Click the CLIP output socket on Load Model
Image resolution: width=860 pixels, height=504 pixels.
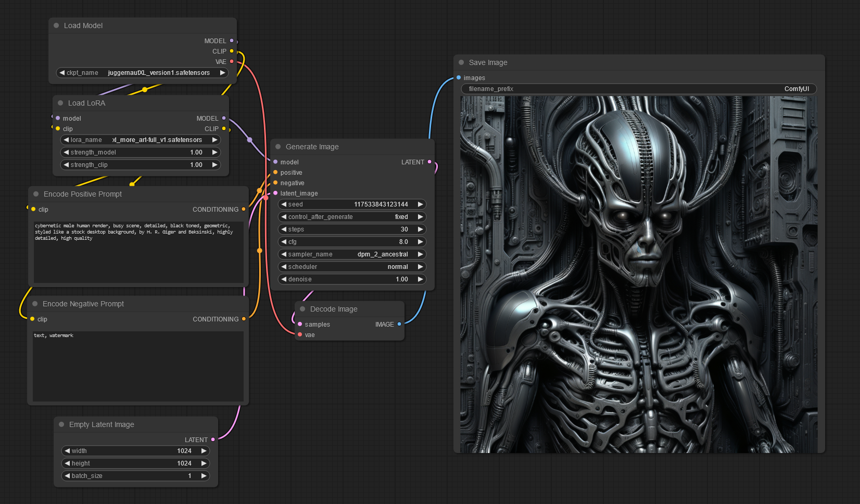(232, 51)
